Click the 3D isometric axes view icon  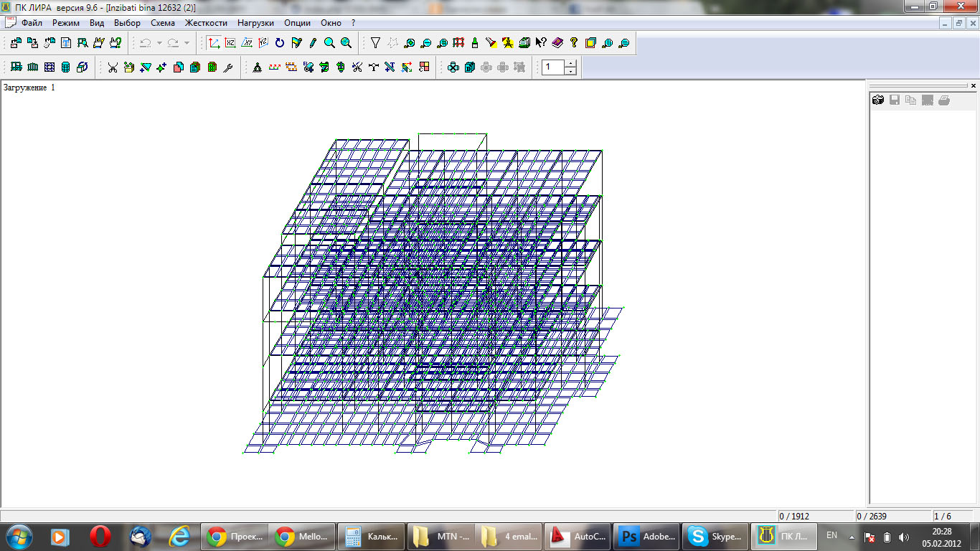coord(214,43)
